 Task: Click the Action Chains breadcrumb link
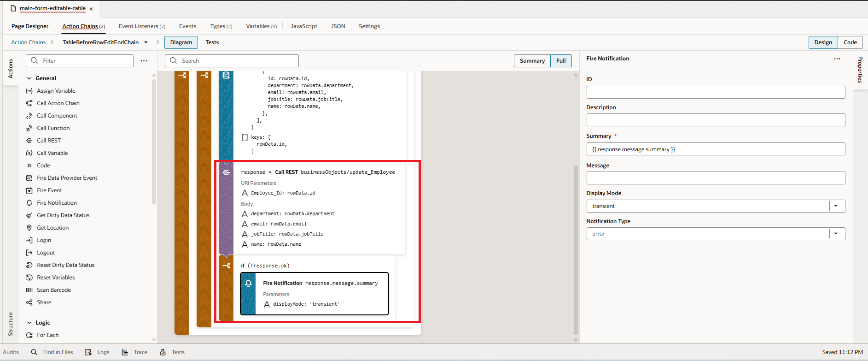pos(28,42)
